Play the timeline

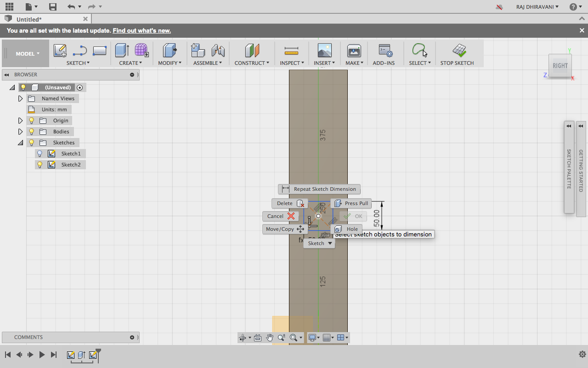point(42,355)
